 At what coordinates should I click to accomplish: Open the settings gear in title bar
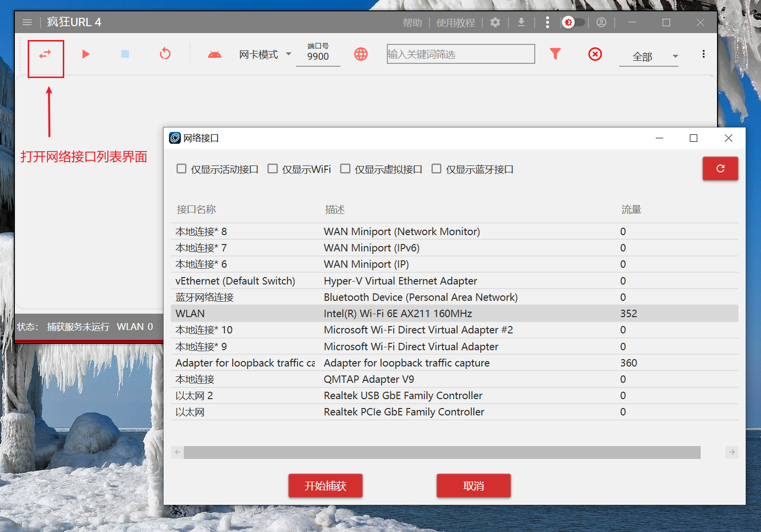[495, 22]
